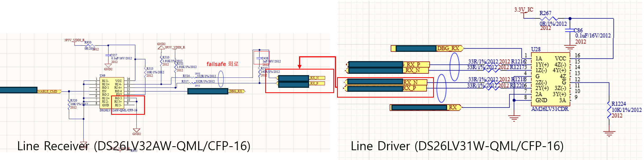Select the R513 10K resistor
Screen dimensions: 644x160
coord(145,72)
